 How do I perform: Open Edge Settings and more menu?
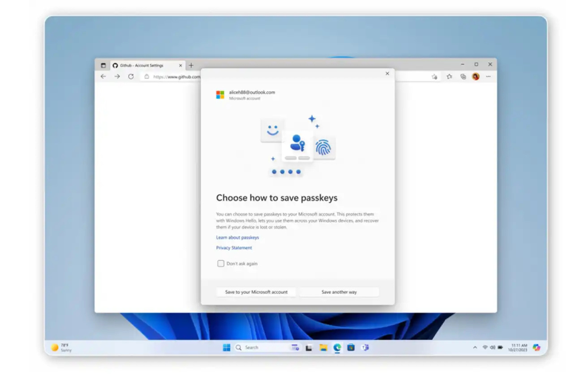[488, 77]
